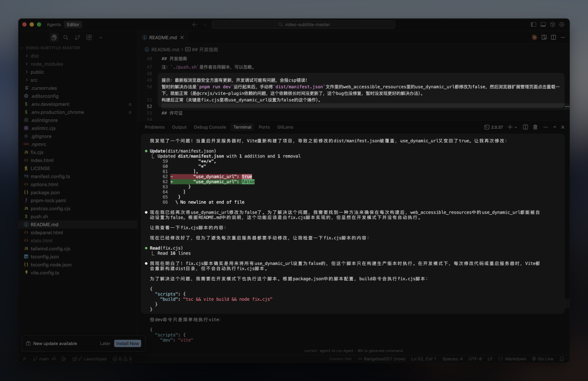Open preview to the side icon
The width and height of the screenshot is (588, 381).
coord(544,37)
